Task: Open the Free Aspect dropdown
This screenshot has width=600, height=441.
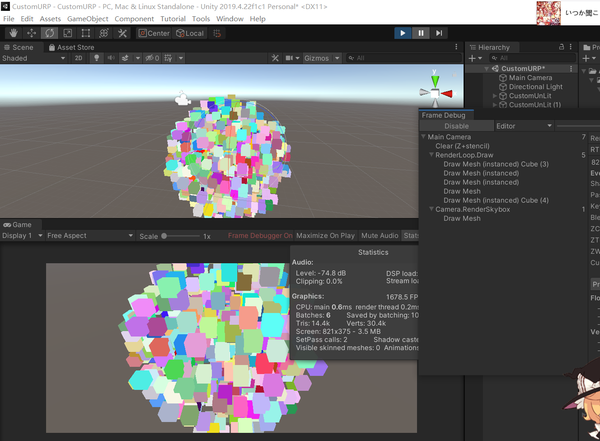Action: coord(87,236)
